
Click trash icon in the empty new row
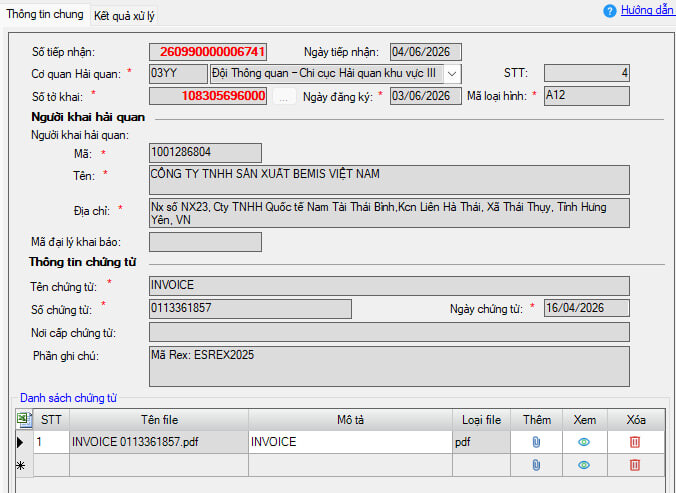[x=635, y=465]
